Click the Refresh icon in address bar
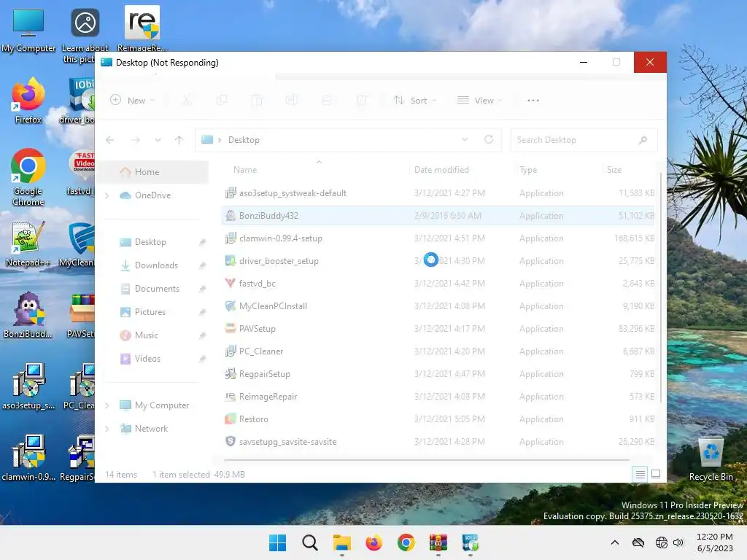Viewport: 747px width, 560px height. point(488,139)
